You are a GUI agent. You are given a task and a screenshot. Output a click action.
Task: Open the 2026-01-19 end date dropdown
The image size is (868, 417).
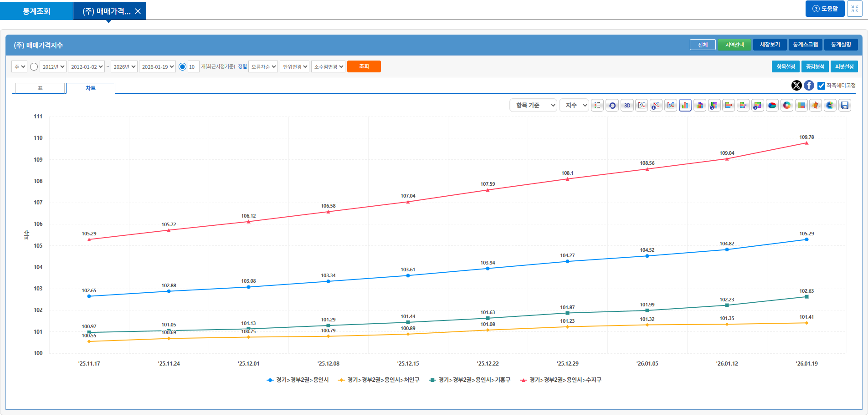[x=157, y=66]
